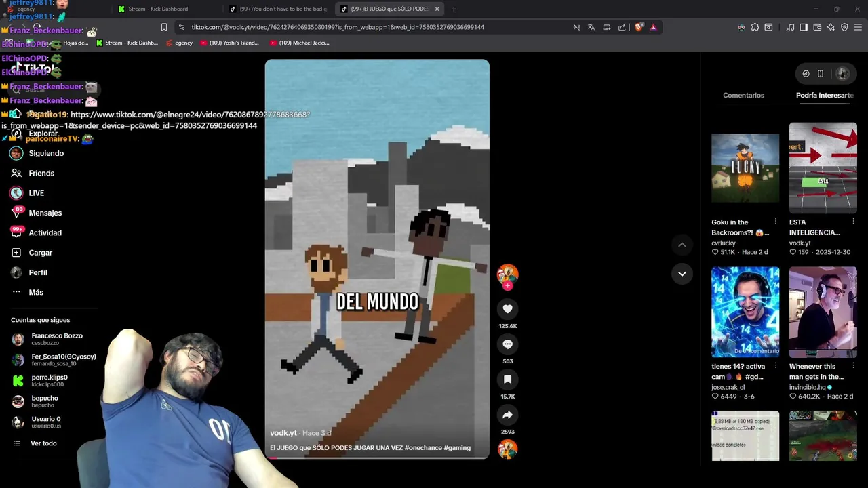Open ESTA INTELIGENCIA video thumbnail

pyautogui.click(x=823, y=168)
